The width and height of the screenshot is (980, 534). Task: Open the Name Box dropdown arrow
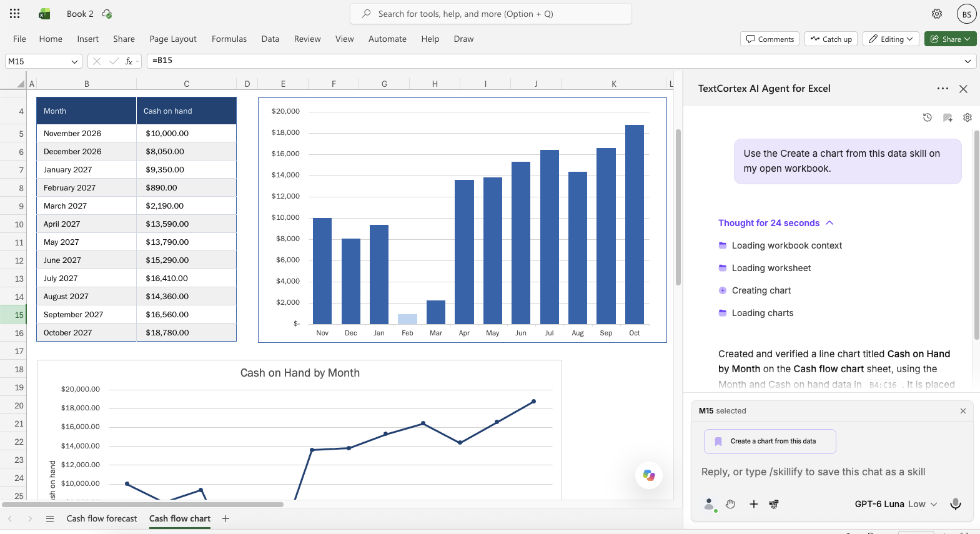coord(75,61)
